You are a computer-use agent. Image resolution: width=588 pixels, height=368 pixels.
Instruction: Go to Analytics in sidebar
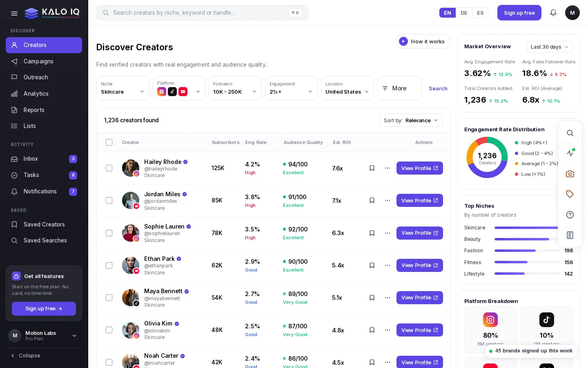44,94
